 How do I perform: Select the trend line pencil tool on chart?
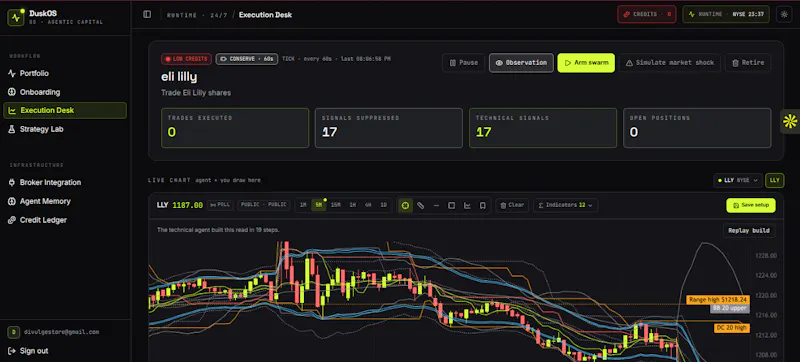coord(420,205)
